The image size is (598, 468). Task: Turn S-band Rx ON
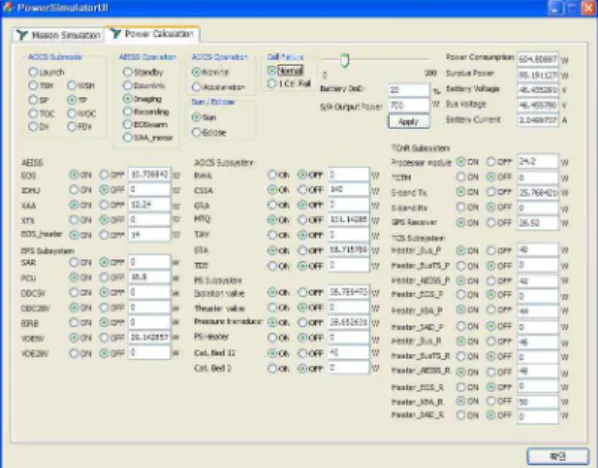pos(461,207)
